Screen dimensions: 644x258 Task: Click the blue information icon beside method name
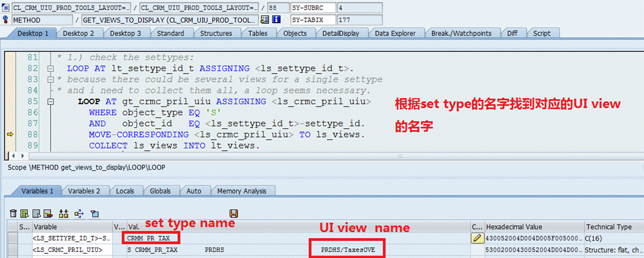pos(277,19)
